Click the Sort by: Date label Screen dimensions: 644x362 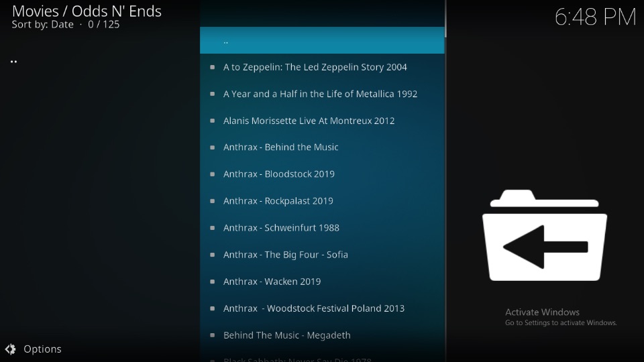(x=43, y=25)
